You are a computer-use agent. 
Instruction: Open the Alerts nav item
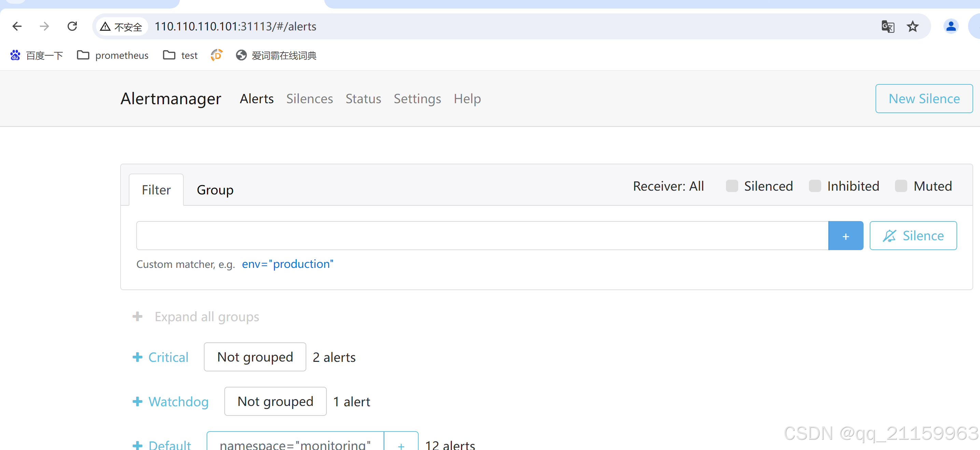click(256, 99)
